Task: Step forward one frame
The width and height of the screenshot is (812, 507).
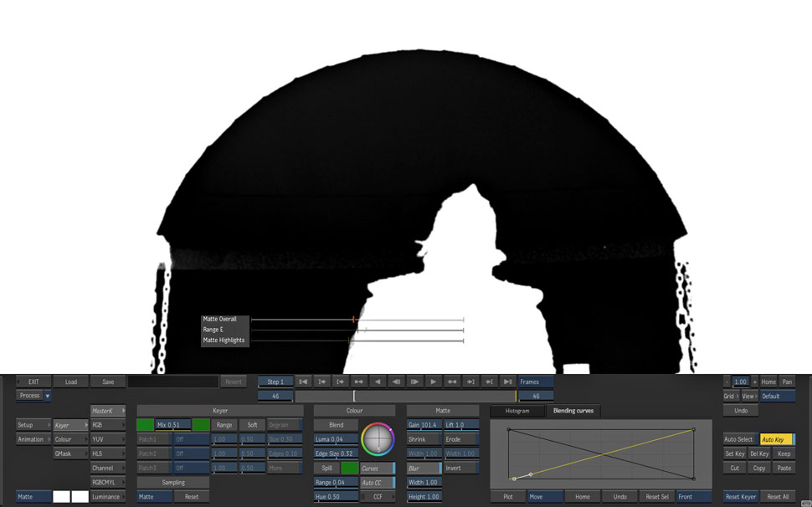Action: click(414, 382)
